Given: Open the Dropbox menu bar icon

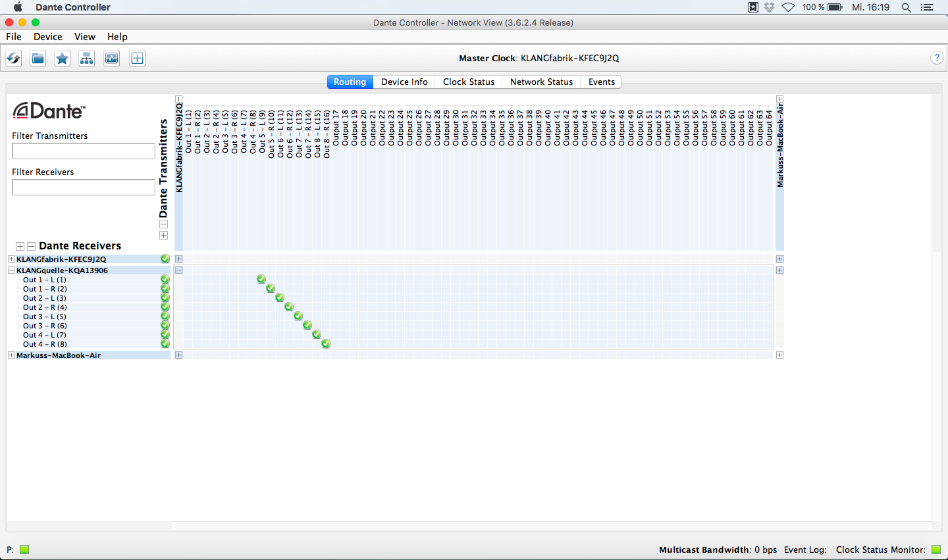Looking at the screenshot, I should (x=769, y=7).
